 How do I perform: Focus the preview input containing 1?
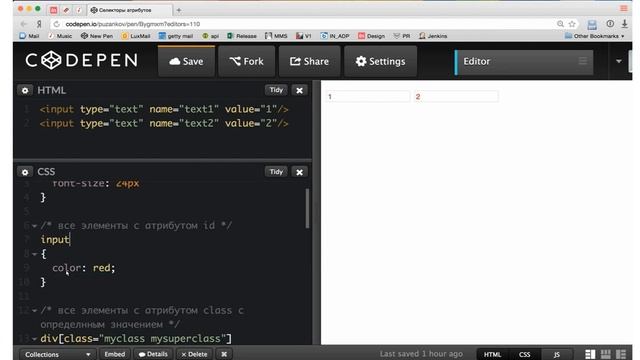point(368,96)
